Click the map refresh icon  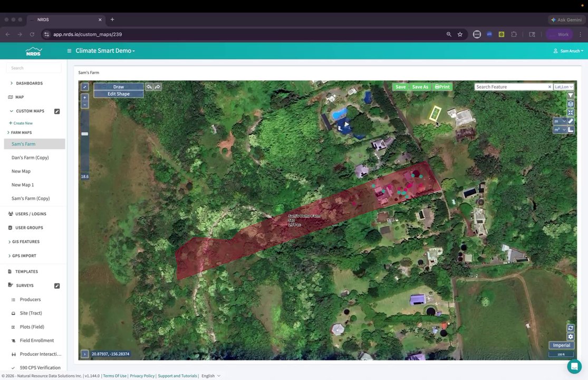click(571, 328)
